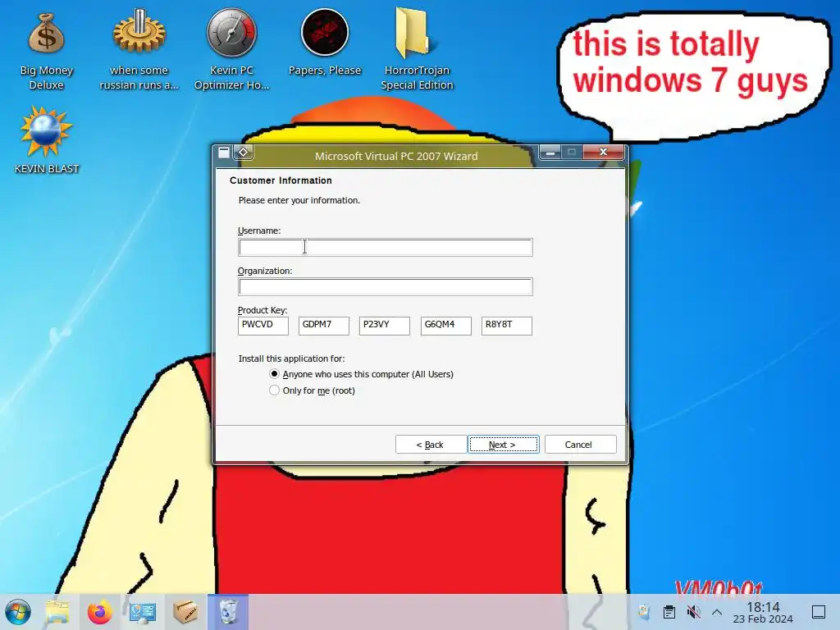Click the show desktop icon at taskbar end
840x630 pixels.
(x=819, y=612)
